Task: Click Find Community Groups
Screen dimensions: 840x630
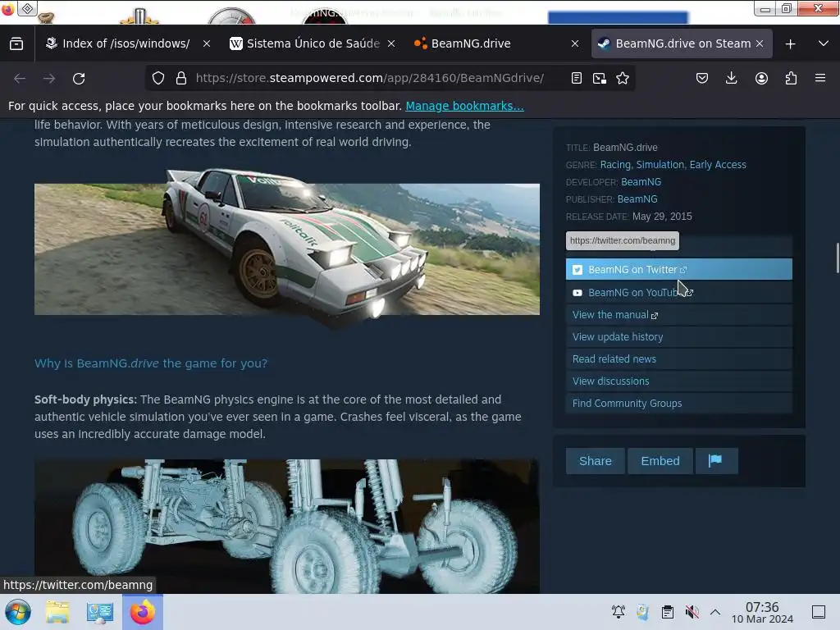Action: pos(678,404)
